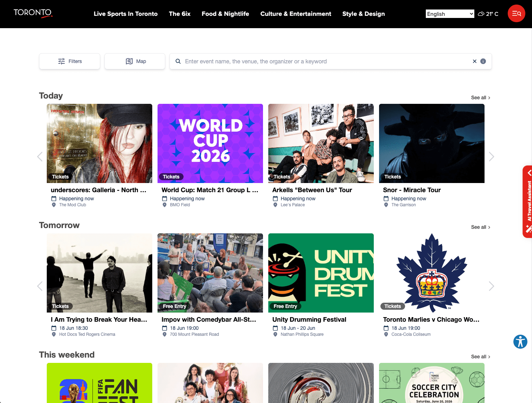Open the Filters button
This screenshot has width=532, height=403.
click(x=70, y=61)
